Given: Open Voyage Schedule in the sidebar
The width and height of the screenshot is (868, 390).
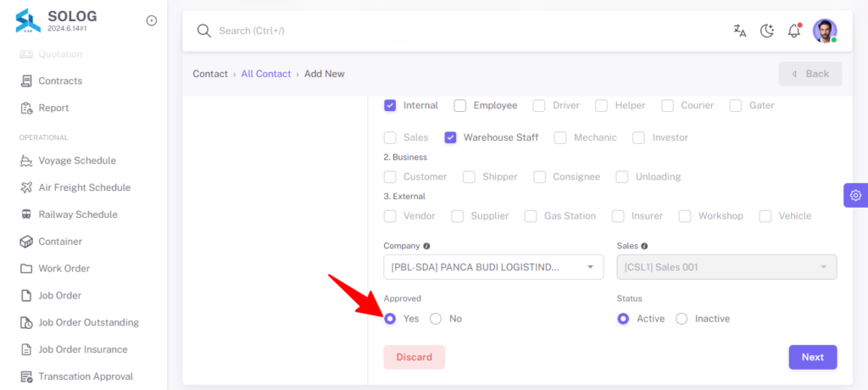Looking at the screenshot, I should (x=77, y=160).
